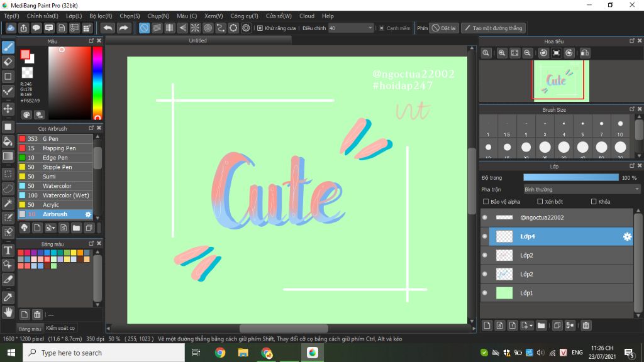The image size is (644, 362).
Task: Enable the Xén bớt checkbox
Action: tap(540, 202)
